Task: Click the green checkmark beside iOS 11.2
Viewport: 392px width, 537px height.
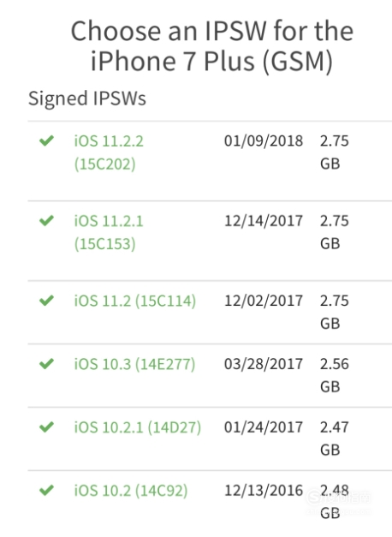Action: point(46,301)
